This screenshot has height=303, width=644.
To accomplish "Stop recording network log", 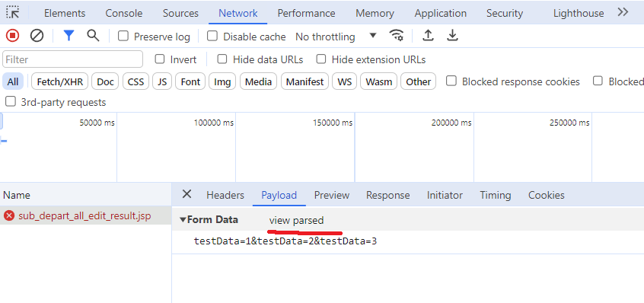I will 13,36.
